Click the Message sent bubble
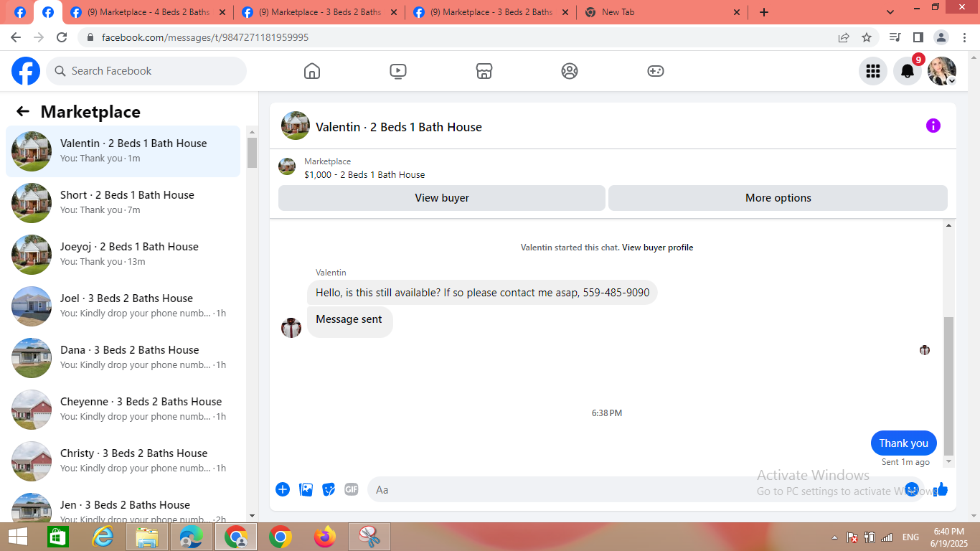980x551 pixels. point(349,322)
